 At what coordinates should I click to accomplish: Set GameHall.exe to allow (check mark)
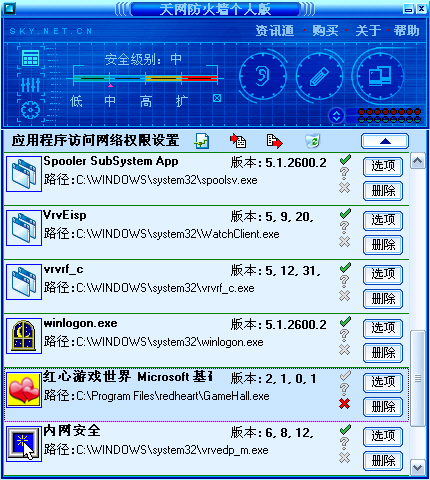[x=345, y=376]
